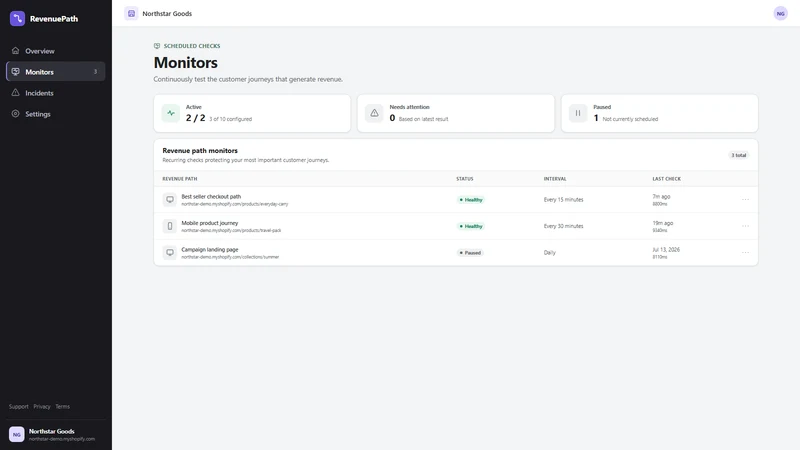This screenshot has width=800, height=450.
Task: Click the Paused status badge
Action: coord(470,253)
